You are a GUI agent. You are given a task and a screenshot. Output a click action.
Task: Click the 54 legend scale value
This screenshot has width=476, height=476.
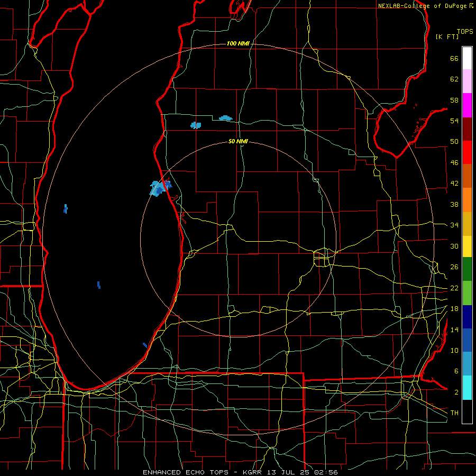click(454, 121)
